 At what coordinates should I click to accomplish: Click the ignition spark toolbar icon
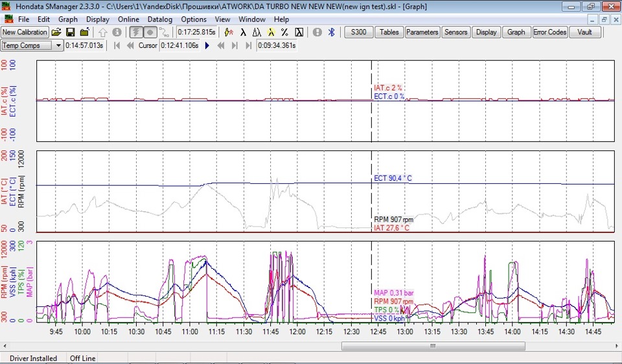[229, 32]
